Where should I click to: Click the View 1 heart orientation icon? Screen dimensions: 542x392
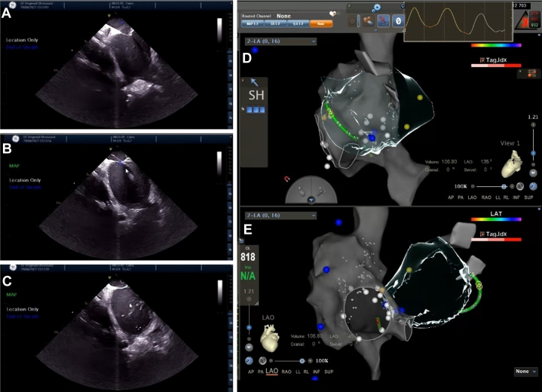point(511,164)
